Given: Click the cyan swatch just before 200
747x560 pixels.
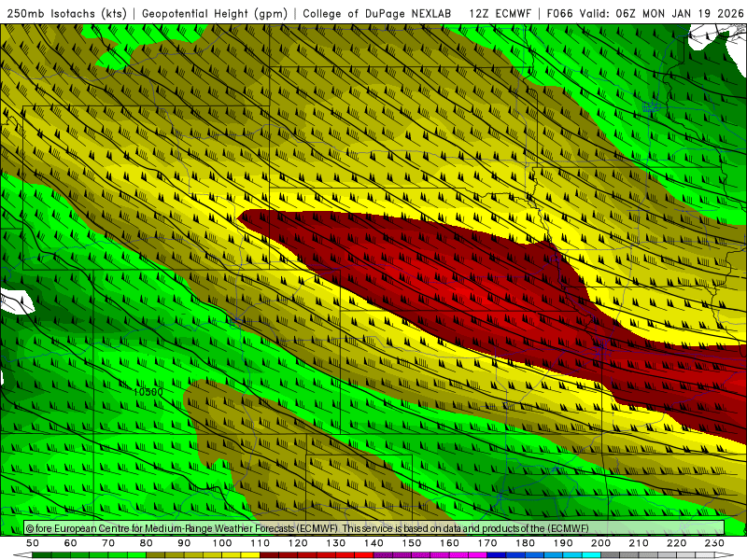Looking at the screenshot, I should [x=592, y=555].
